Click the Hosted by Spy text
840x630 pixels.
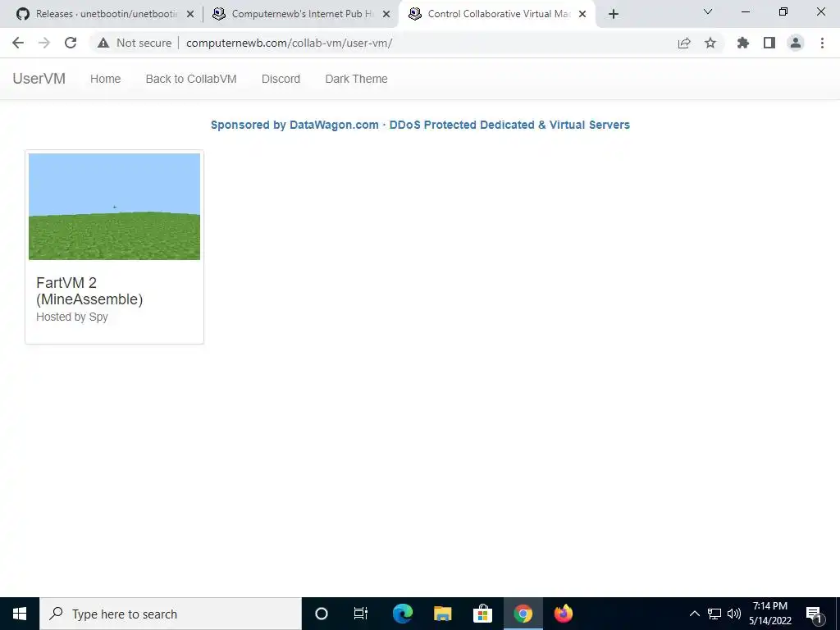coord(72,317)
